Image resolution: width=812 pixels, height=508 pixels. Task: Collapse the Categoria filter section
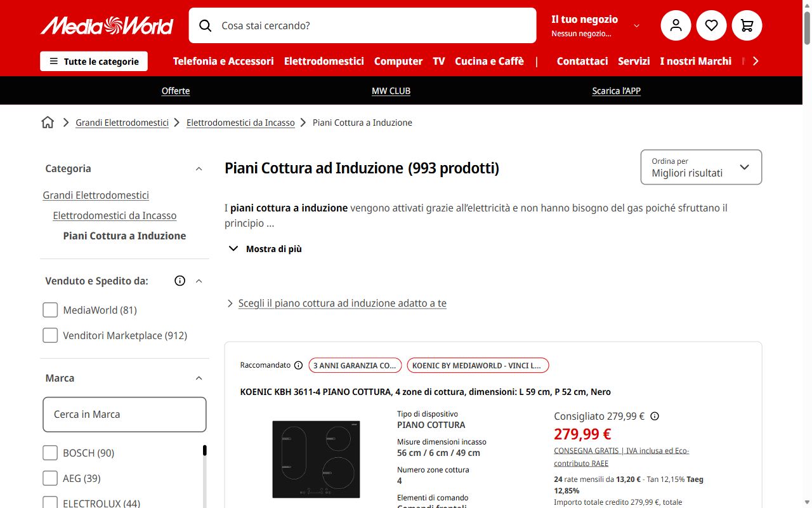tap(199, 169)
